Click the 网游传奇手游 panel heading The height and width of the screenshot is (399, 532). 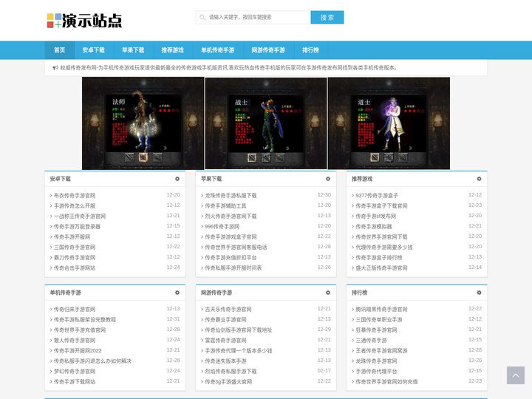(x=216, y=293)
